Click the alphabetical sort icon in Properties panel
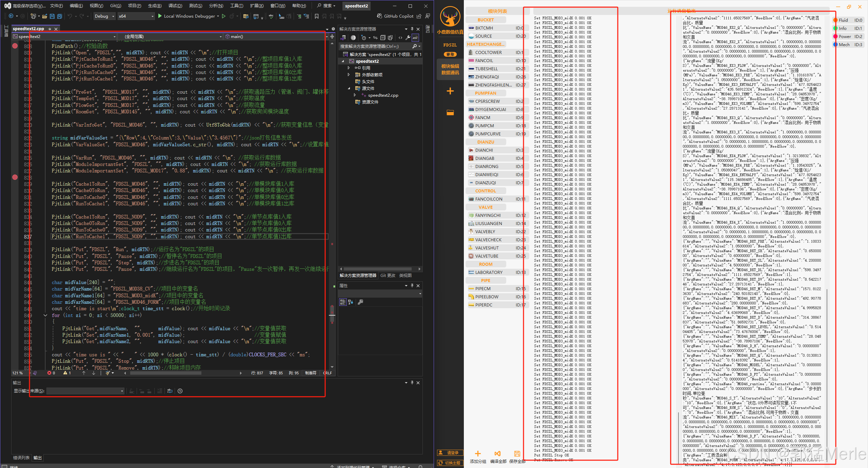This screenshot has height=468, width=868. point(351,302)
